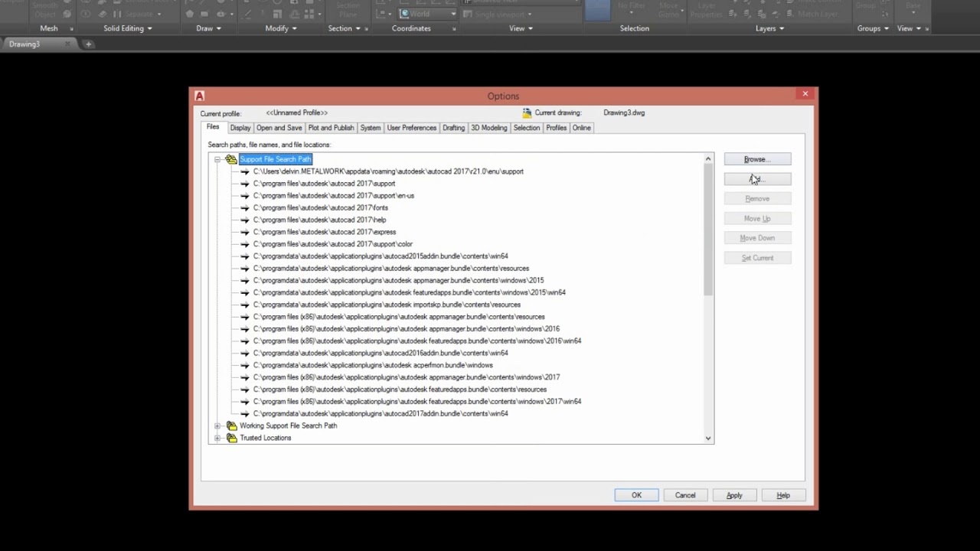Select the featuredapps.bundle\contents\windows\2015\win64 path
Viewport: 980px width, 551px height.
[x=410, y=292]
